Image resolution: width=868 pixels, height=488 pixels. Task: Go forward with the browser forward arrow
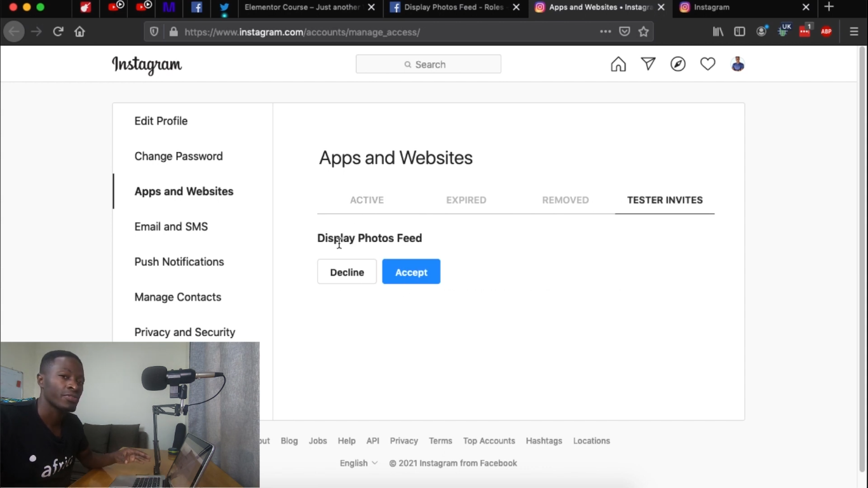(x=37, y=31)
